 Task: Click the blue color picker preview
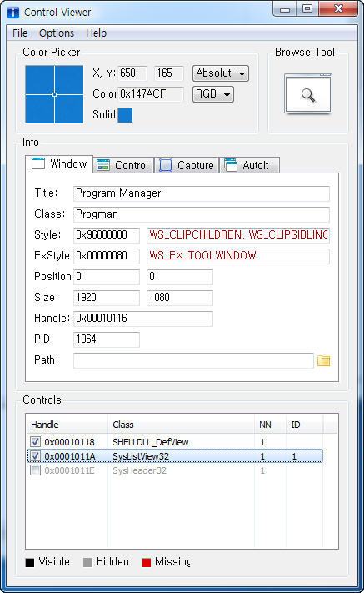pos(54,94)
